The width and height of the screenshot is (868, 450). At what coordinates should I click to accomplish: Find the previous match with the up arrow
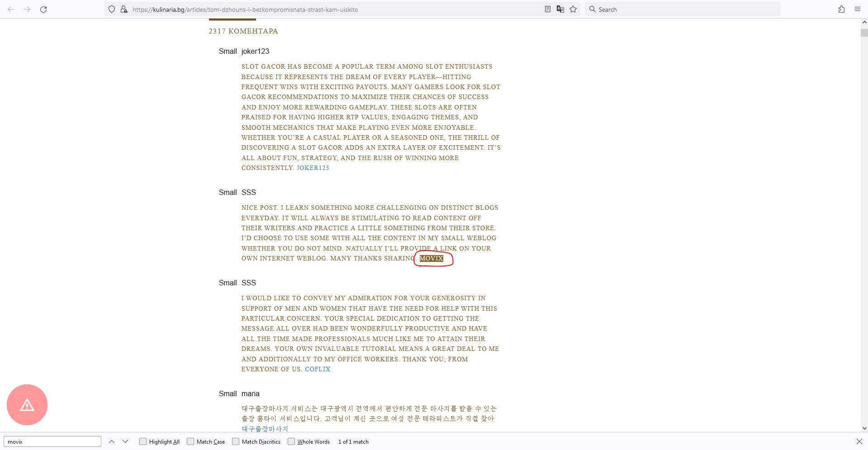pos(111,441)
